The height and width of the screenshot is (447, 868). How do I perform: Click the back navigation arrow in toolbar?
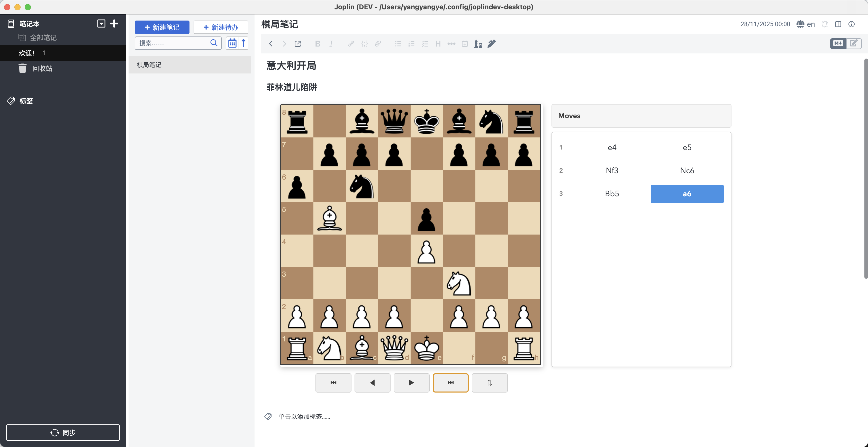pyautogui.click(x=270, y=44)
